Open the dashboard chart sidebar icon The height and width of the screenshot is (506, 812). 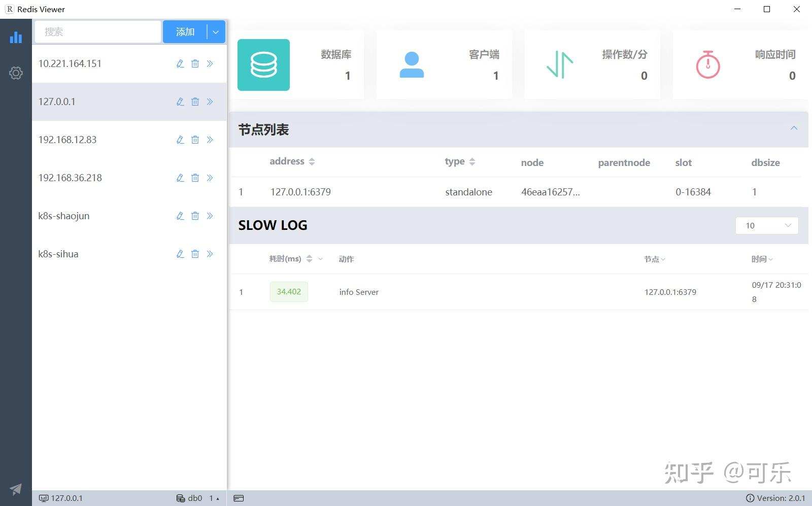point(16,37)
